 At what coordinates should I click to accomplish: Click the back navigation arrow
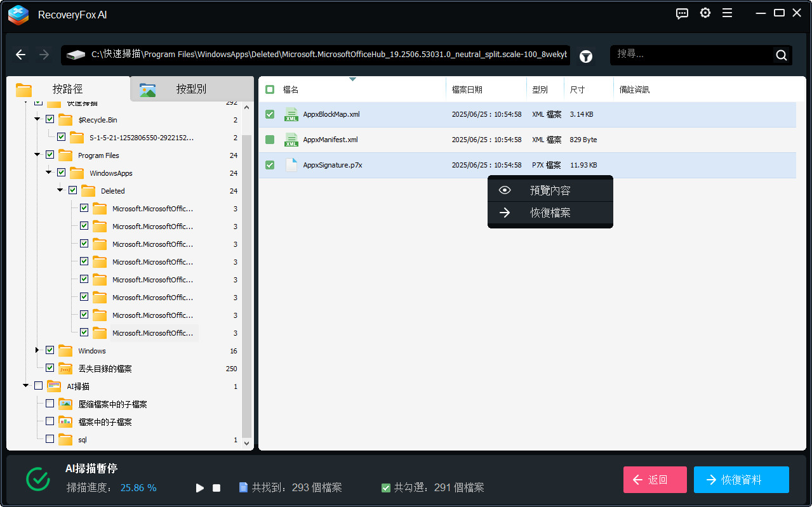tap(20, 55)
